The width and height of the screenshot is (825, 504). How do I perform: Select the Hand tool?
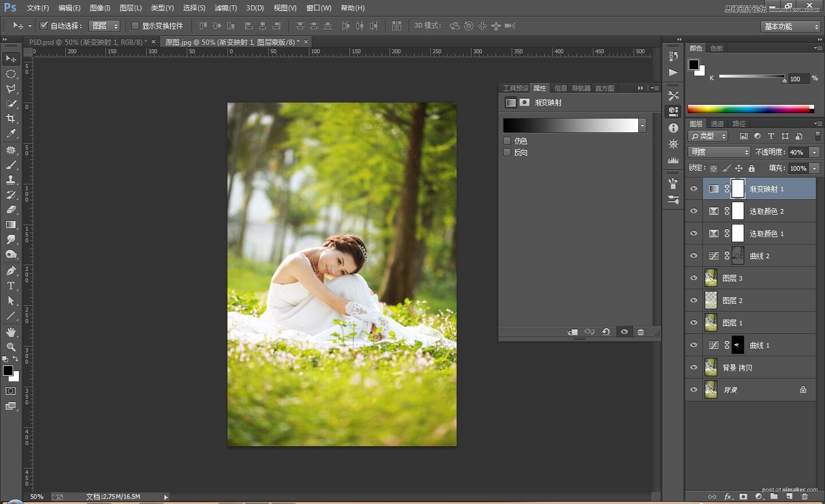tap(11, 332)
